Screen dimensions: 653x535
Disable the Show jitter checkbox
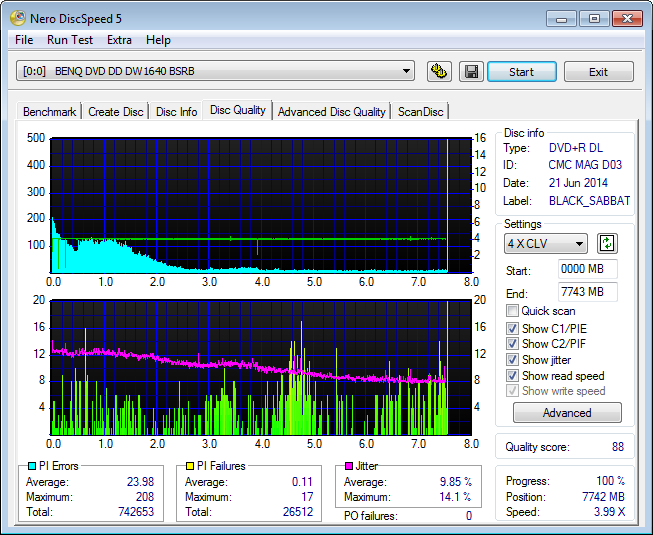coord(512,359)
